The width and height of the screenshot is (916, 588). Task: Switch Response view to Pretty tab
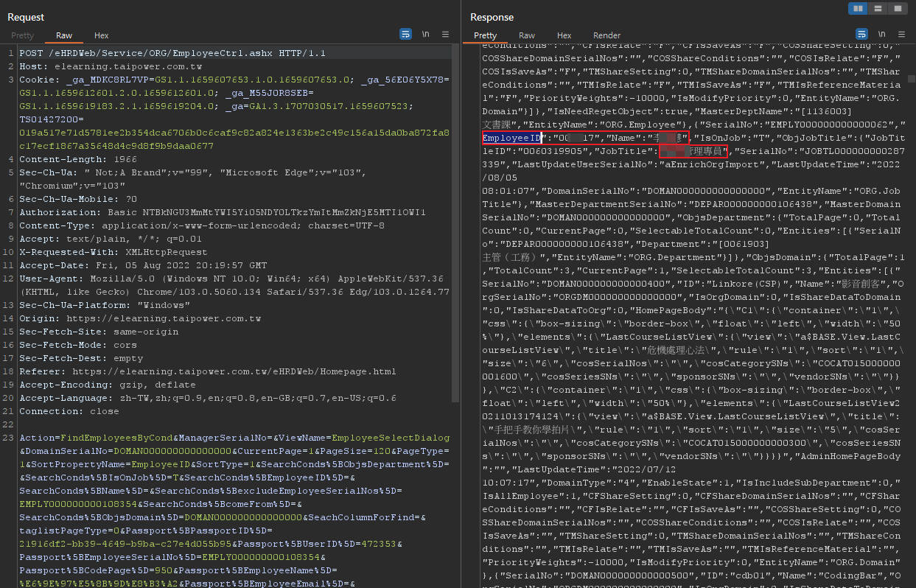click(x=486, y=35)
